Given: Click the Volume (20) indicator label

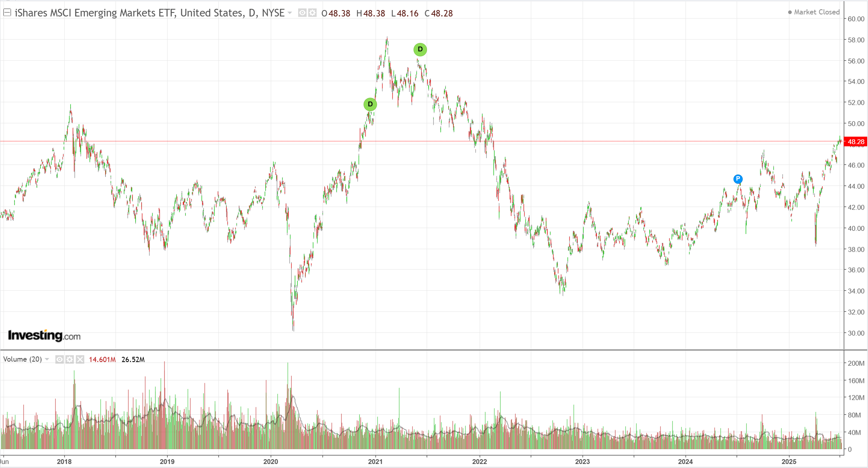Looking at the screenshot, I should 22,359.
